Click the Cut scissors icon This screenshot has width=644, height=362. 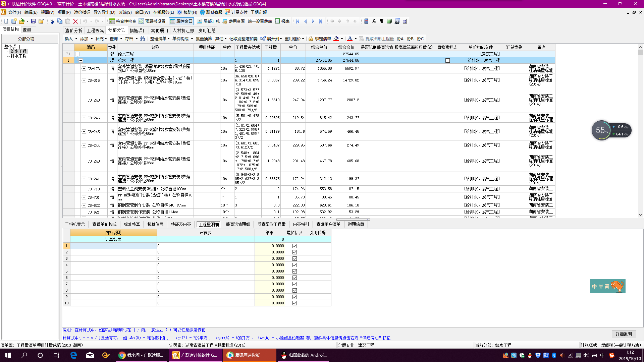52,21
